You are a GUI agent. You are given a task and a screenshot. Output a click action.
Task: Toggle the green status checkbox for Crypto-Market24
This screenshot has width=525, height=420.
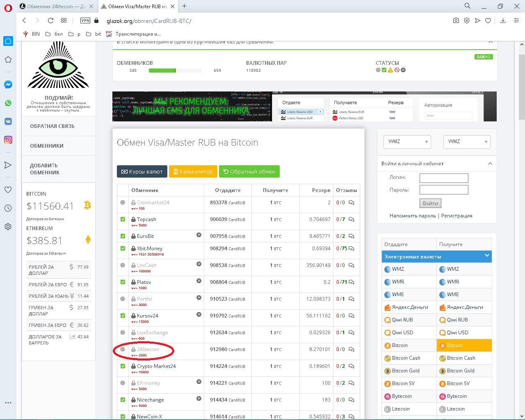[123, 366]
